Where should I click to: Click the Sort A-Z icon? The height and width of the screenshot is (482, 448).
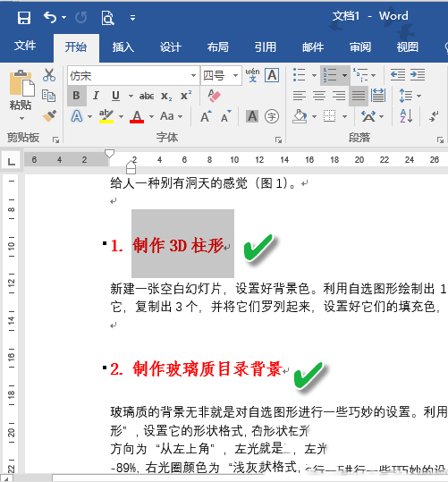[406, 116]
